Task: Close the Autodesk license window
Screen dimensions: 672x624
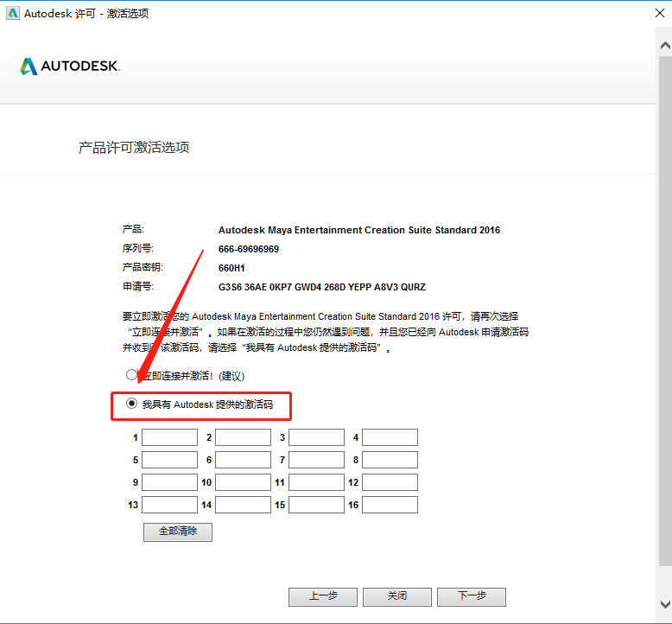Action: (660, 13)
